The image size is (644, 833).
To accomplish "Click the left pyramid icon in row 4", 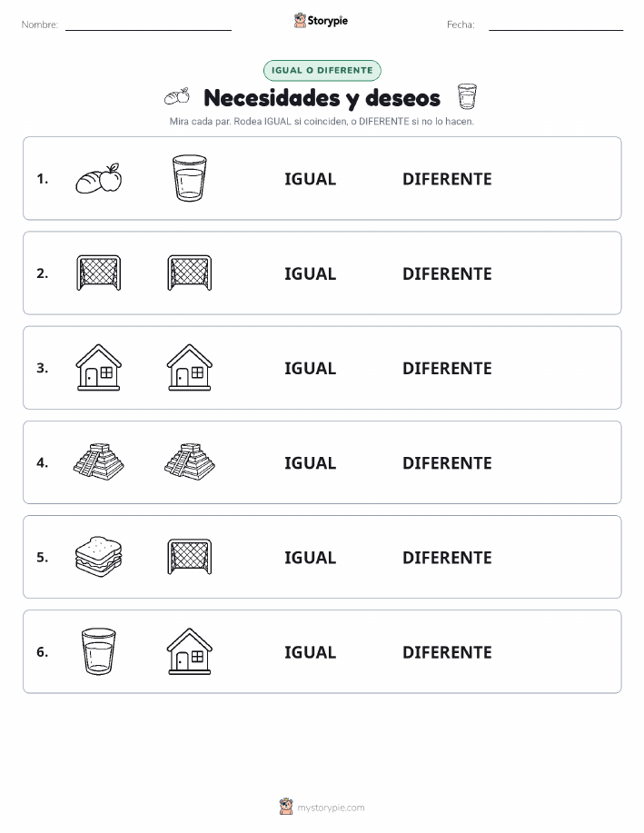I will (x=99, y=462).
